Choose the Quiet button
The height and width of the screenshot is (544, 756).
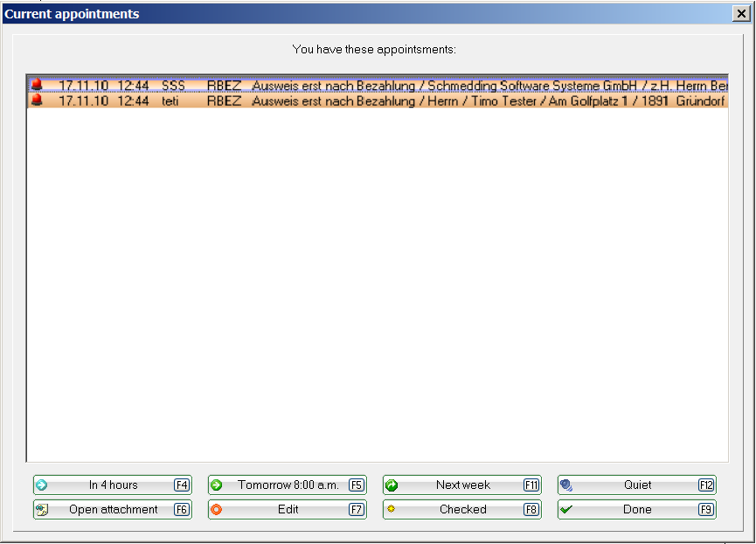point(637,485)
